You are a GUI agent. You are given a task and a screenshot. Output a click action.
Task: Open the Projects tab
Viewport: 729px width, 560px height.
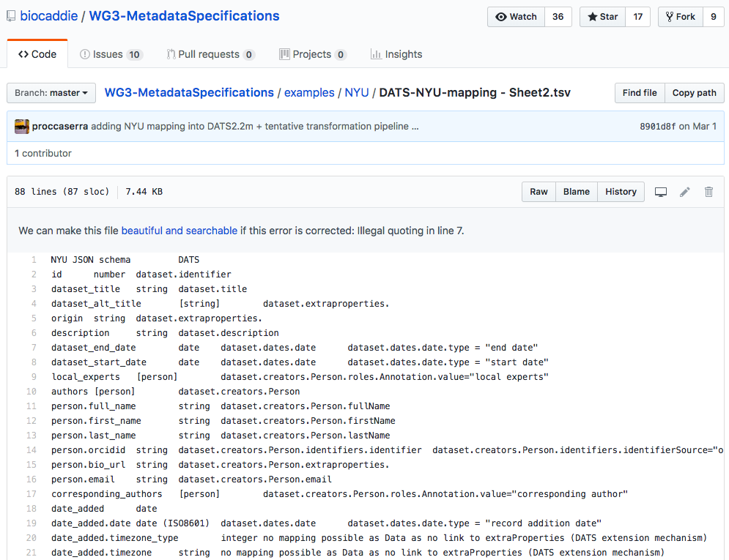(312, 54)
